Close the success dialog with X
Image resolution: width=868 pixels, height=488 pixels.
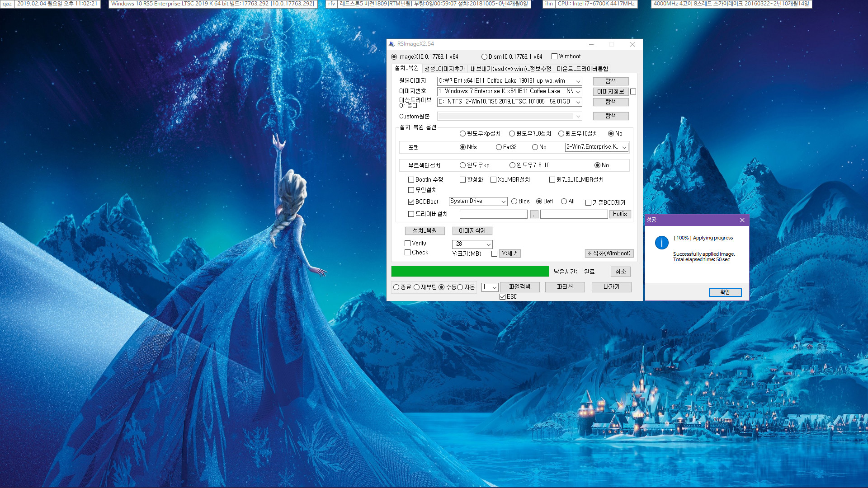point(742,220)
